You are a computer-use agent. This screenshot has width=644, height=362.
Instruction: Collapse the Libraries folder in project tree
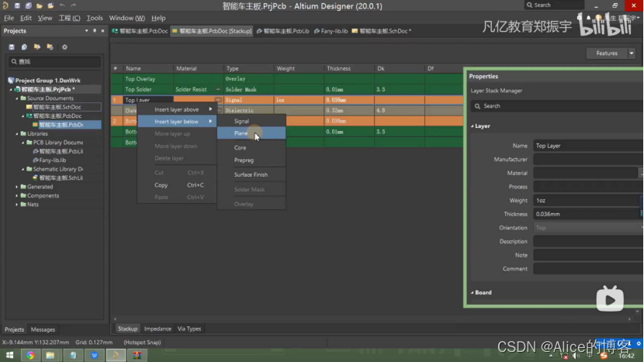(17, 134)
